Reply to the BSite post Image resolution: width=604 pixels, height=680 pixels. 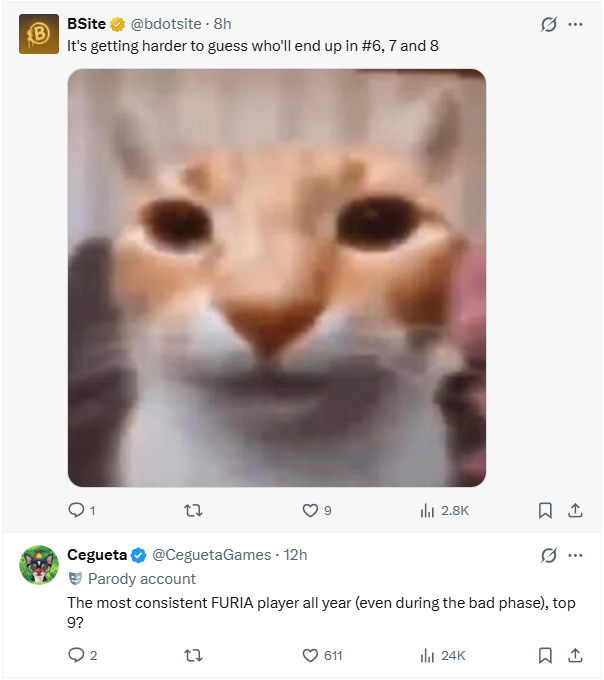pyautogui.click(x=77, y=510)
